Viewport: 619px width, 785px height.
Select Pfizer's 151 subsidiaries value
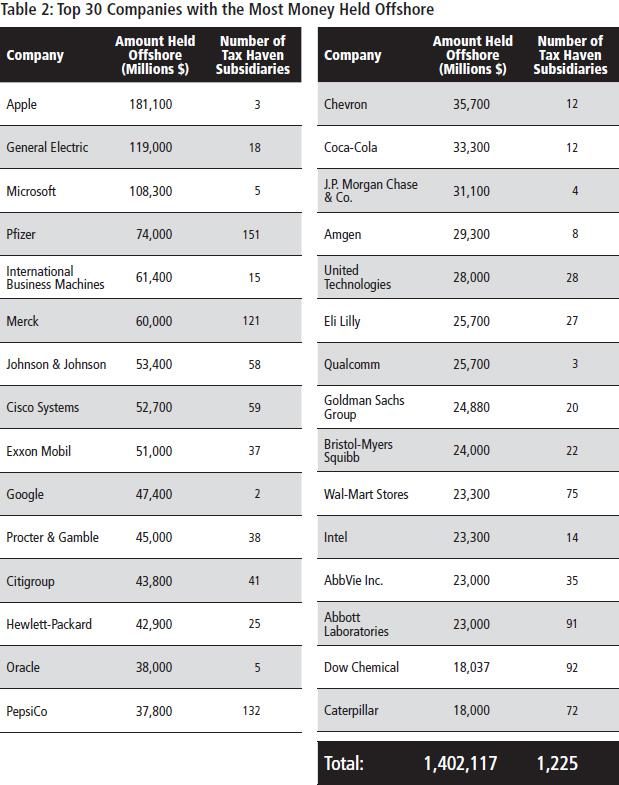251,234
